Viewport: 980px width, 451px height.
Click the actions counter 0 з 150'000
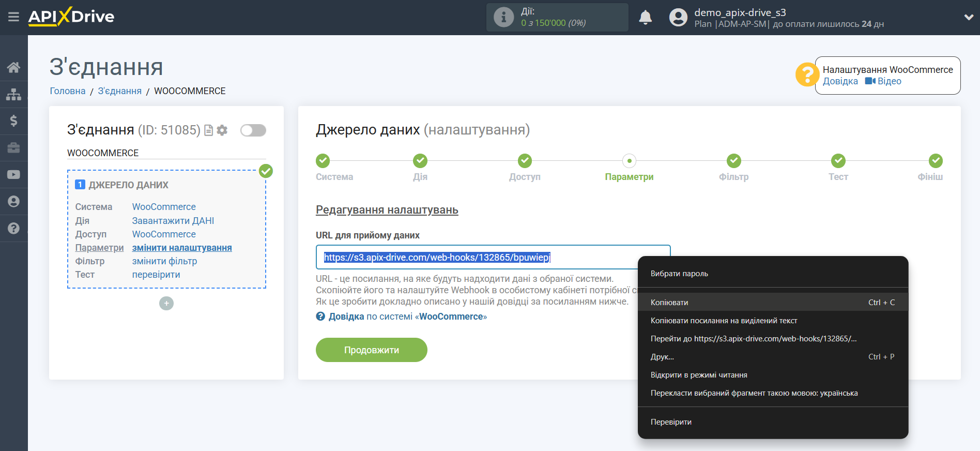tap(554, 23)
